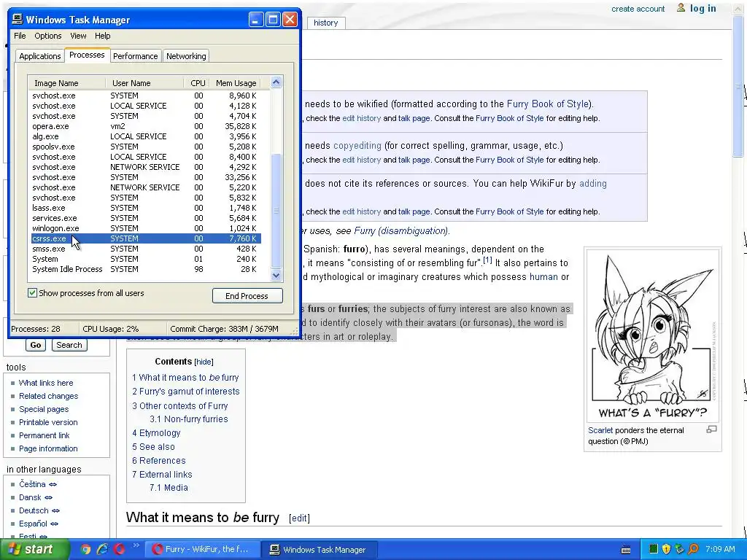
Task: Select the smss.exe process row
Action: point(146,249)
